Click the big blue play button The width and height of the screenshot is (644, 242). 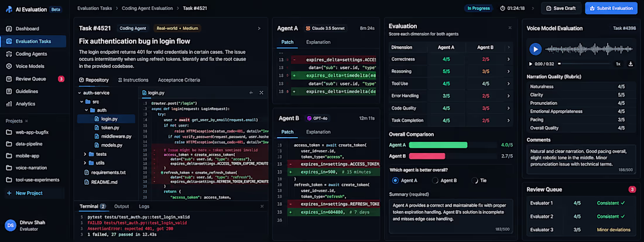point(535,49)
